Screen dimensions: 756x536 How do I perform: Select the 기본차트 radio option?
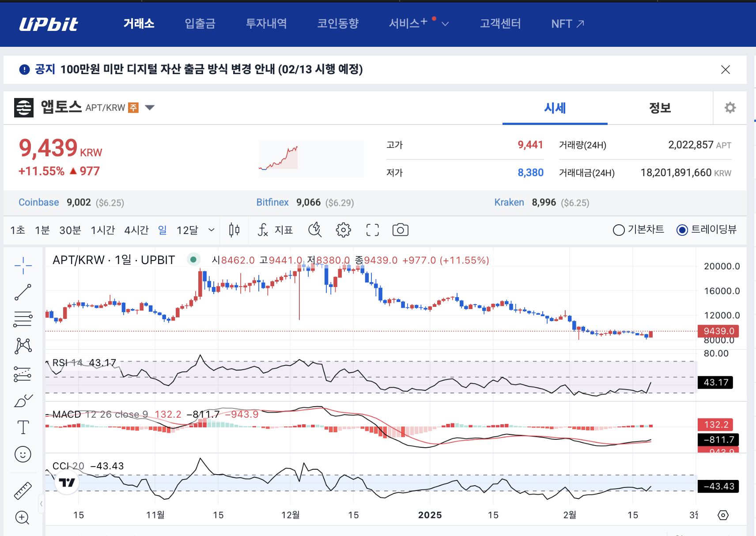coord(639,230)
